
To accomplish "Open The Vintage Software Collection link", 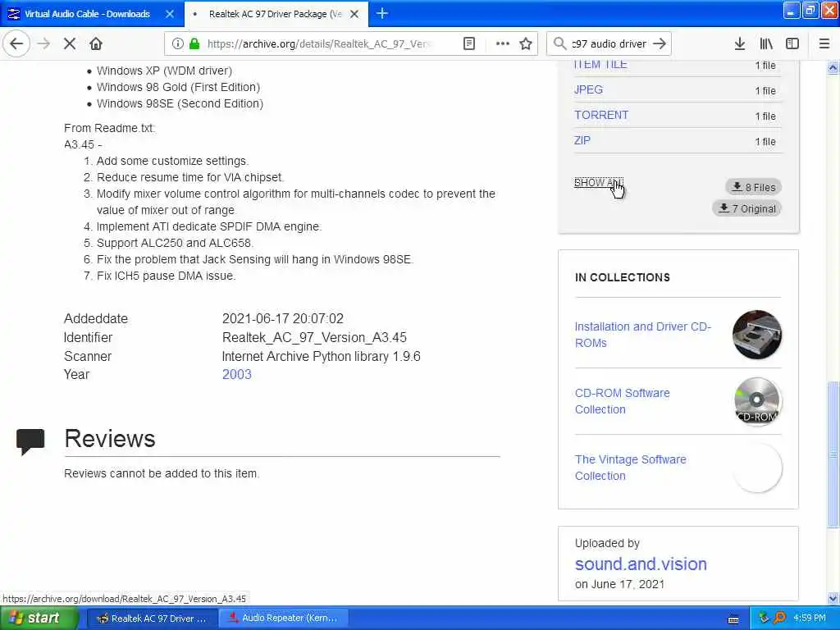I will point(631,468).
